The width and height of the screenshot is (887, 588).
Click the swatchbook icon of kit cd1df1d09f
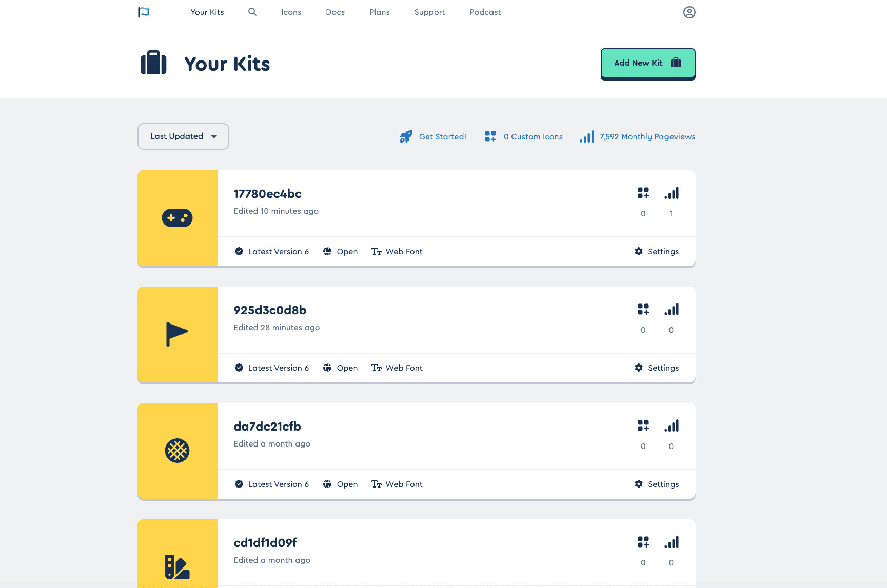click(178, 566)
